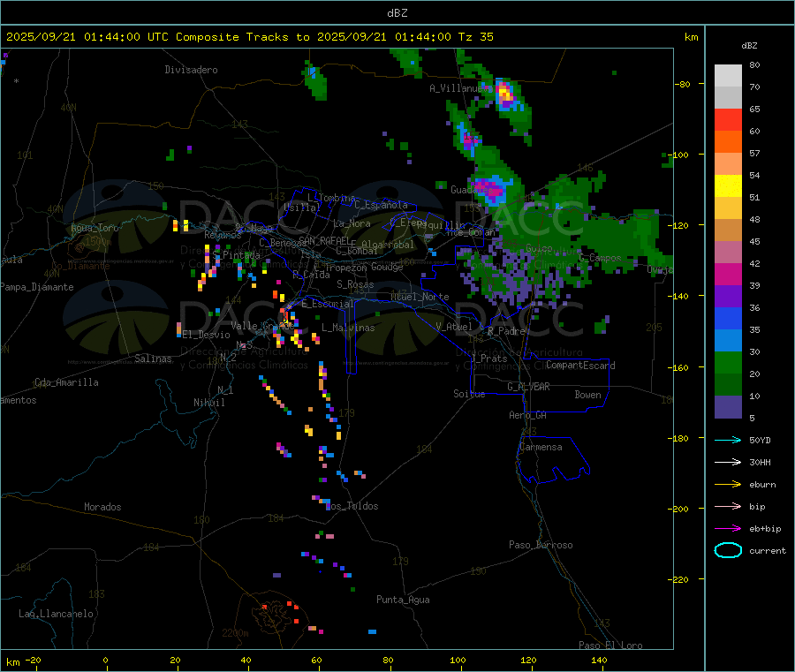Click the Lag_Llancanelo label on map
This screenshot has height=672, width=795.
pos(56,614)
